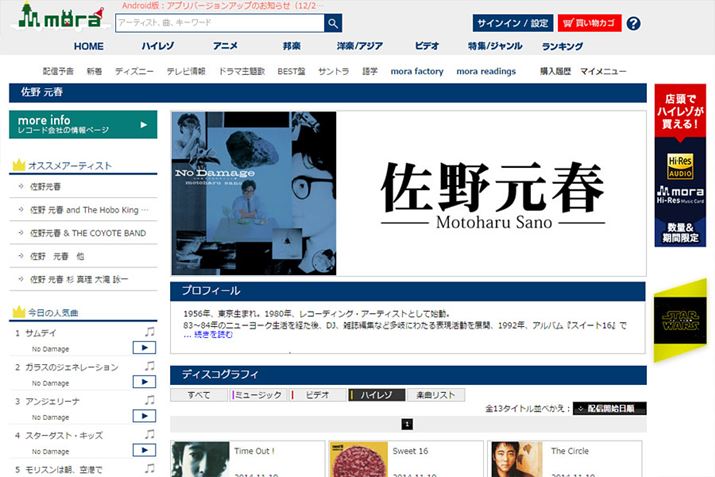The height and width of the screenshot is (477, 715).
Task: Open 購入履歴 link
Action: (555, 71)
